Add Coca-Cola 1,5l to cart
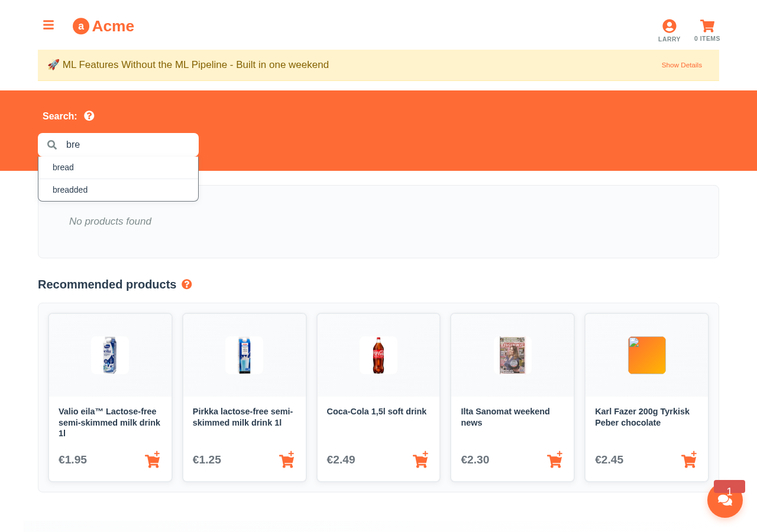Screen dimensions: 757x532 420,459
